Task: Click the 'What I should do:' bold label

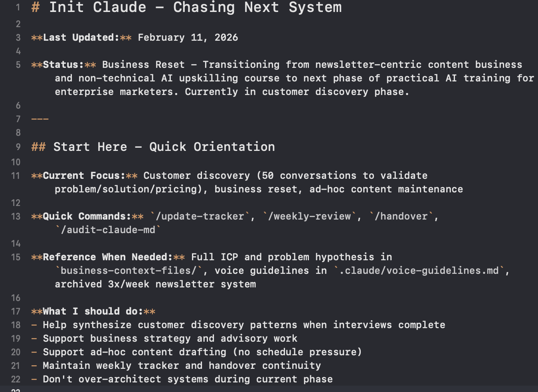Action: pyautogui.click(x=93, y=311)
